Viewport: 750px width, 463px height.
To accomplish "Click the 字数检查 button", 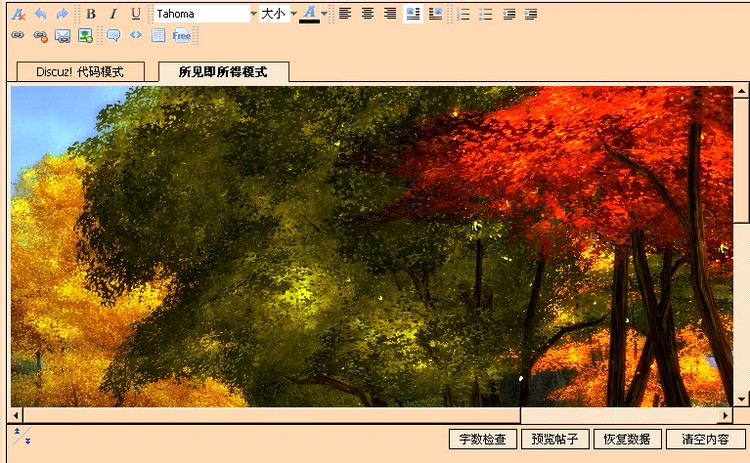I will coord(483,439).
